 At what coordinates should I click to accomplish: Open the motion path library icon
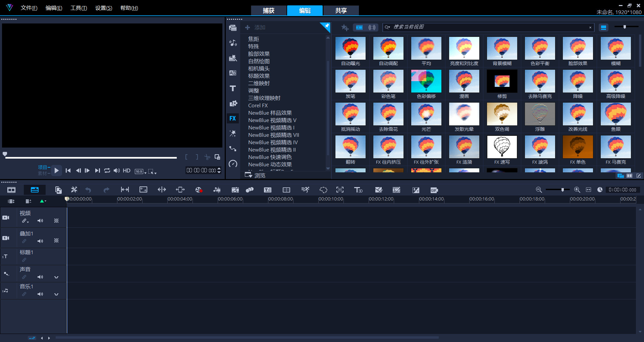tap(233, 149)
